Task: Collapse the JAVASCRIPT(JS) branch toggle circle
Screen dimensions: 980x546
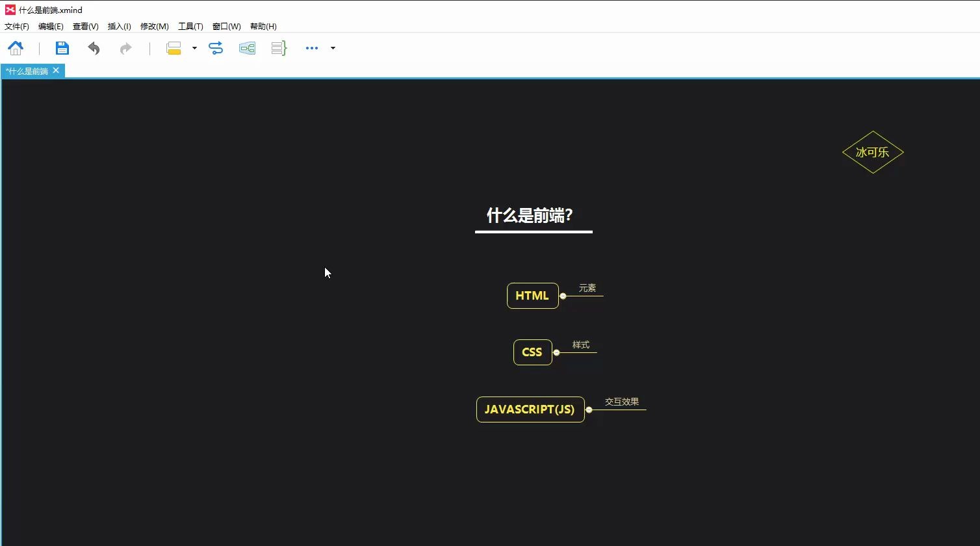Action: pos(589,409)
